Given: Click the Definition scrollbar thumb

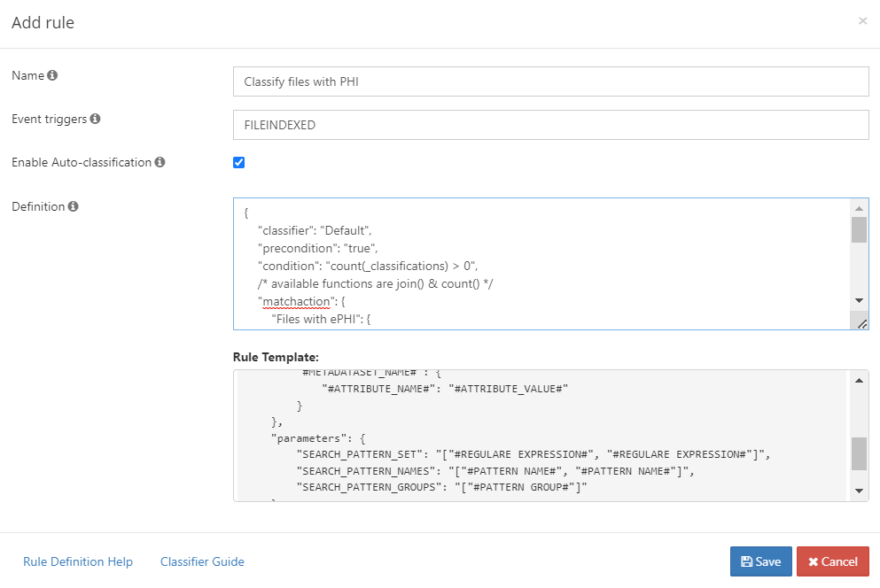Looking at the screenshot, I should (858, 229).
